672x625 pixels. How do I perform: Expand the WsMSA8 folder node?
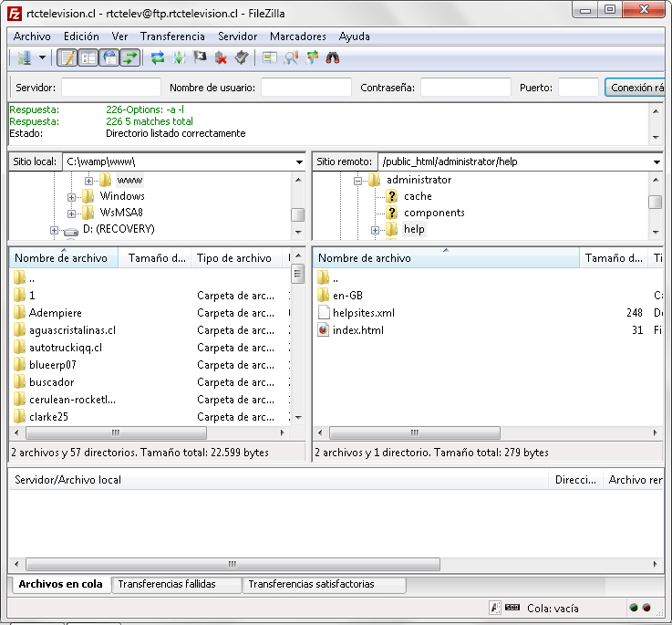pyautogui.click(x=71, y=214)
